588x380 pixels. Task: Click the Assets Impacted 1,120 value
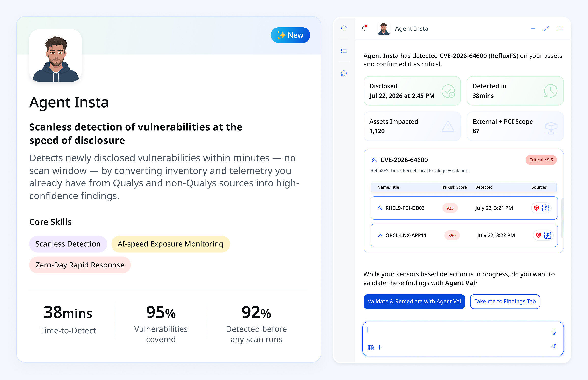coord(377,131)
